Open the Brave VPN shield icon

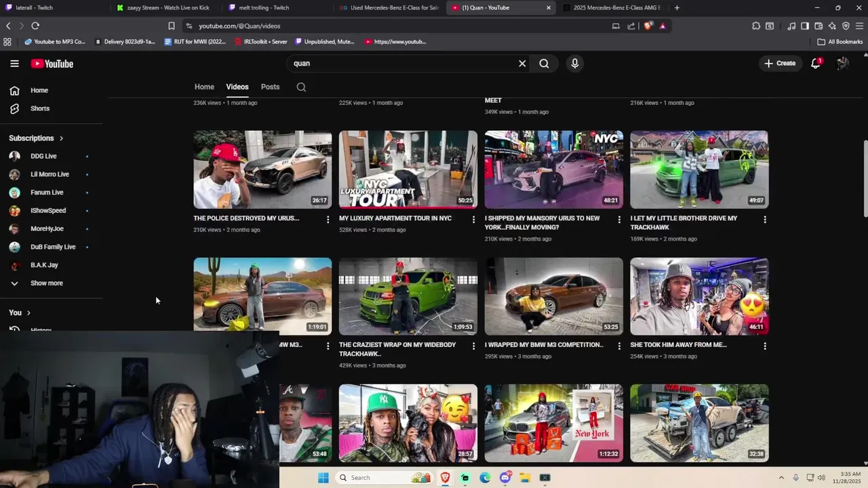[846, 26]
